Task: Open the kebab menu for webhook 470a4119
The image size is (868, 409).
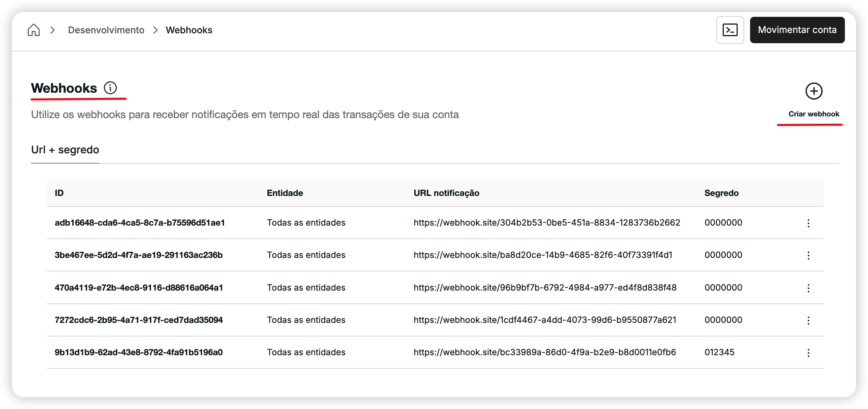Action: pyautogui.click(x=809, y=288)
